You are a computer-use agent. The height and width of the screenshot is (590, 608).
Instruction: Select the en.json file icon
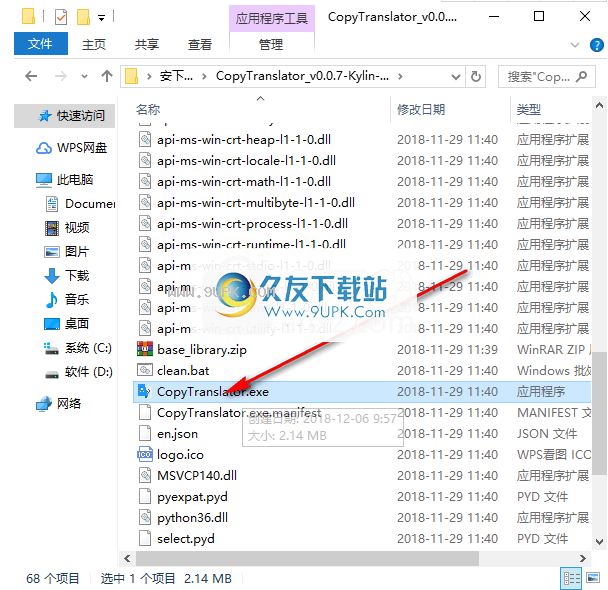coord(145,433)
